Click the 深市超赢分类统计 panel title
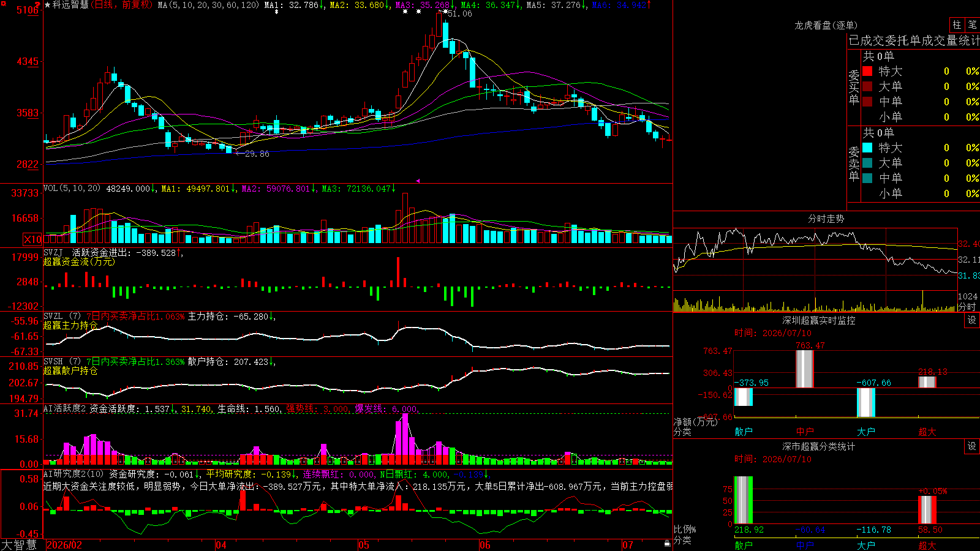The height and width of the screenshot is (551, 980). coord(819,446)
